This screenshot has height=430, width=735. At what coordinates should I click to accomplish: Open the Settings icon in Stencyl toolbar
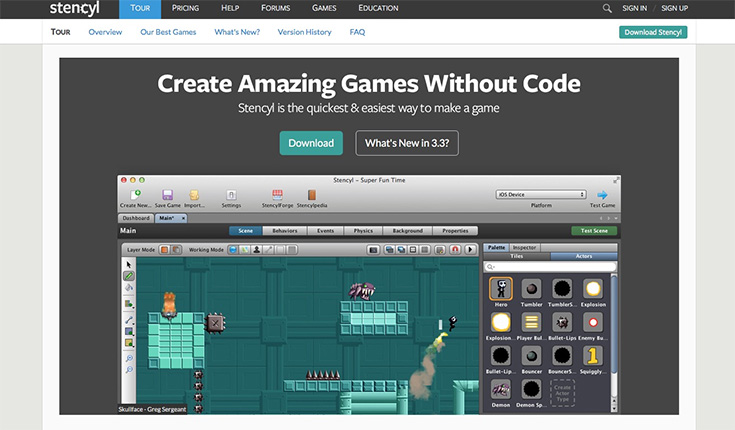point(231,195)
